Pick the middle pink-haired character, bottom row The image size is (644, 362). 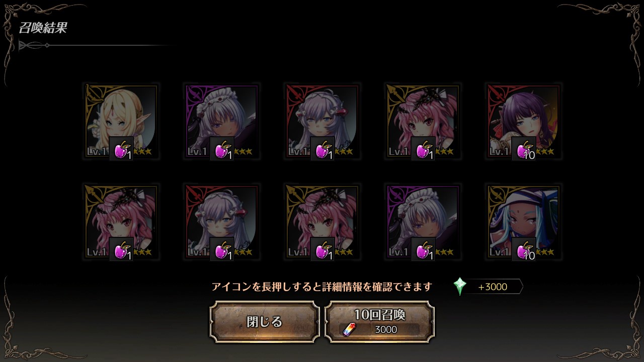(323, 222)
